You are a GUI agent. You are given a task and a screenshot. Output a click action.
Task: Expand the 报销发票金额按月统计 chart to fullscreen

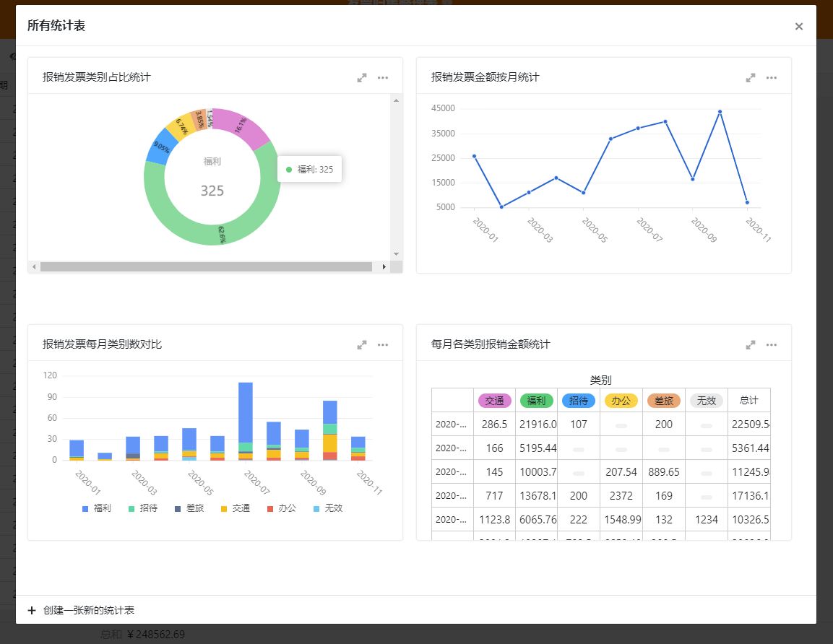751,77
